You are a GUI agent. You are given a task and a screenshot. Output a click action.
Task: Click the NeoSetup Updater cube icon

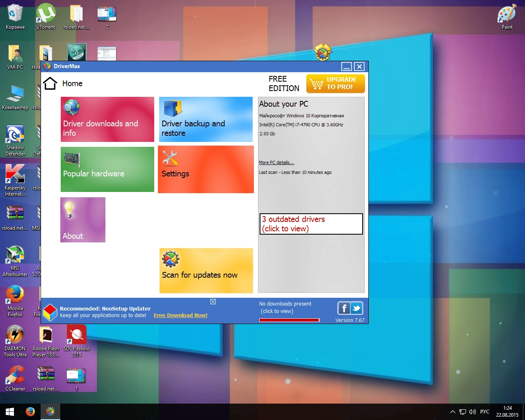50,312
